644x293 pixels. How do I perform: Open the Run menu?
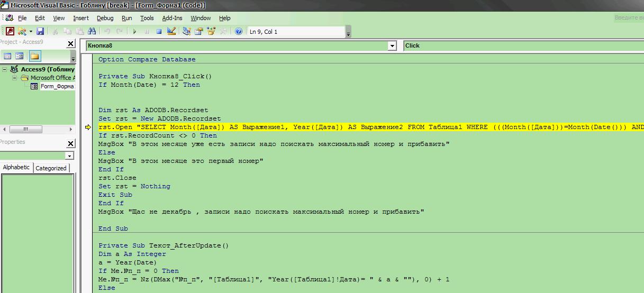click(x=126, y=18)
